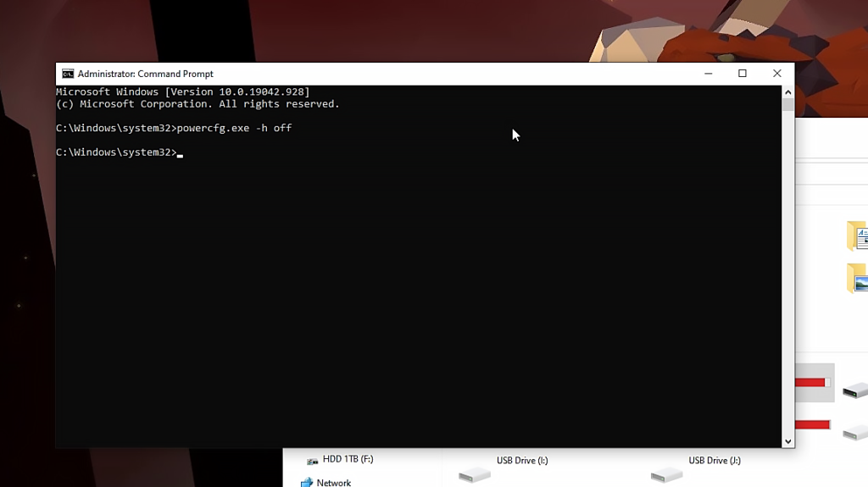The height and width of the screenshot is (487, 868).
Task: Maximize the Command Prompt window
Action: pos(743,74)
